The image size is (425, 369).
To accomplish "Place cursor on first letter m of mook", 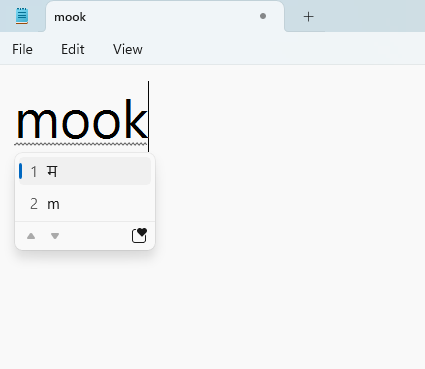I will pos(36,123).
